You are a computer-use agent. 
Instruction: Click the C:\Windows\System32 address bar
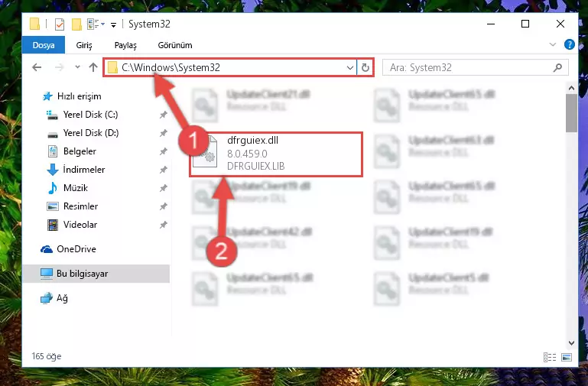229,67
